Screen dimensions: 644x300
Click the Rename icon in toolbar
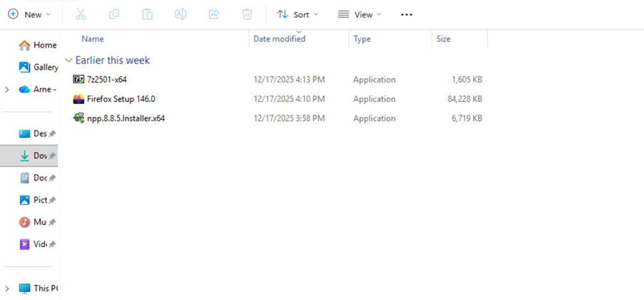180,14
